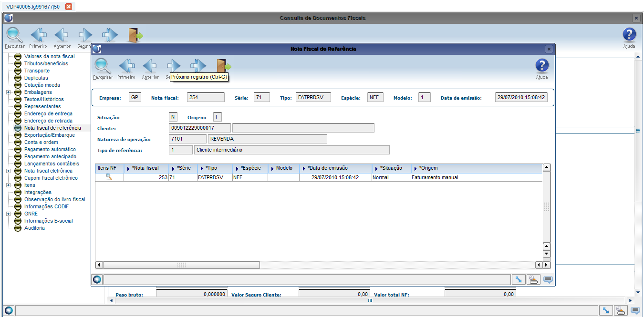This screenshot has height=317, width=644.
Task: Click Cliente field 009012229000017
Action: (200, 128)
